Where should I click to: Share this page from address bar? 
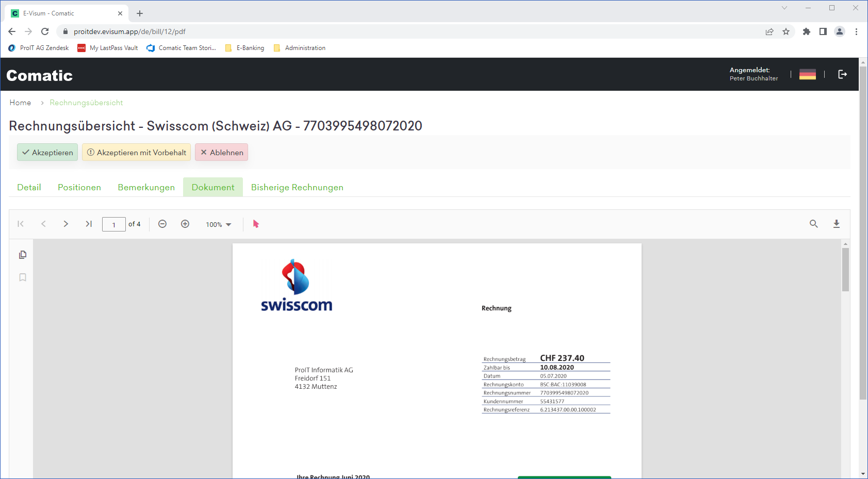point(769,31)
